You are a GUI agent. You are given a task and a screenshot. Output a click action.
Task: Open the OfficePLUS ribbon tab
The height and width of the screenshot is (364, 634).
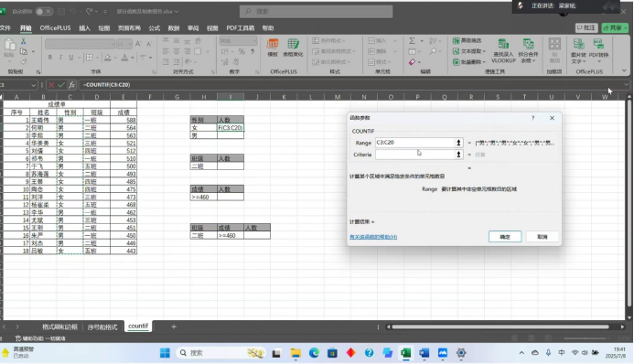pos(56,27)
